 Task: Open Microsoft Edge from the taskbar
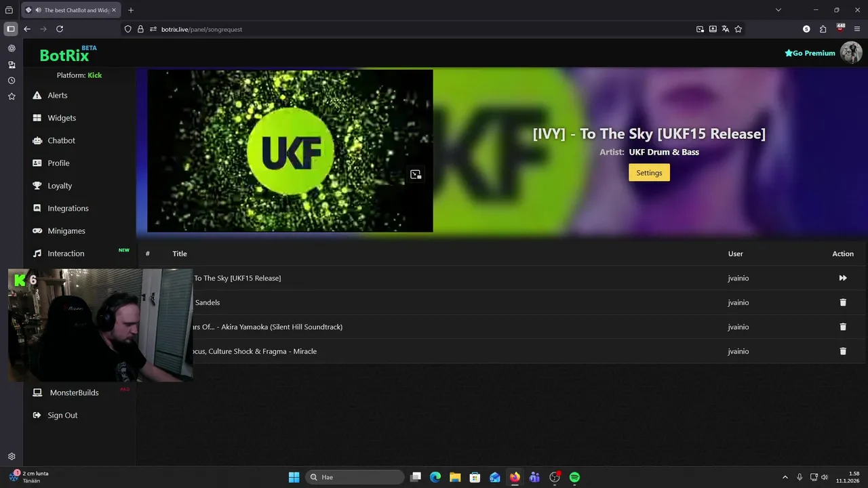tap(435, 477)
